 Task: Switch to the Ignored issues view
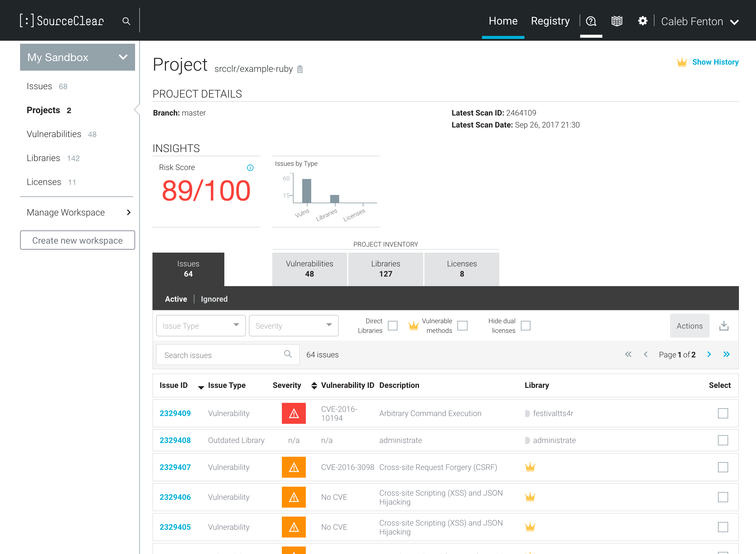click(214, 299)
